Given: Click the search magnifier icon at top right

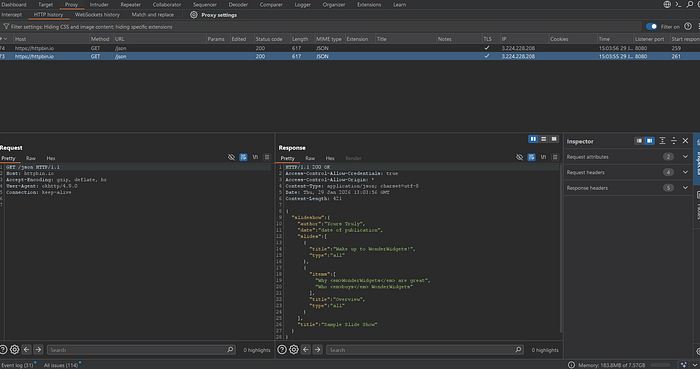Looking at the screenshot, I should [x=690, y=4].
